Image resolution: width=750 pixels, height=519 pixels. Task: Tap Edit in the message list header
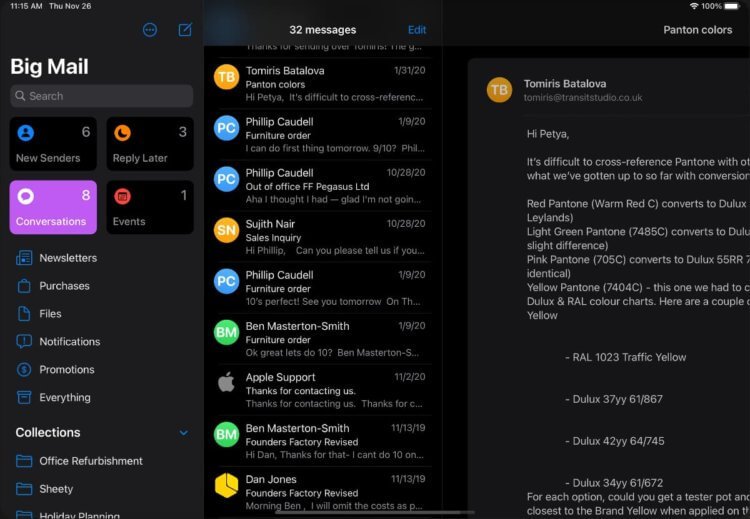pyautogui.click(x=417, y=30)
